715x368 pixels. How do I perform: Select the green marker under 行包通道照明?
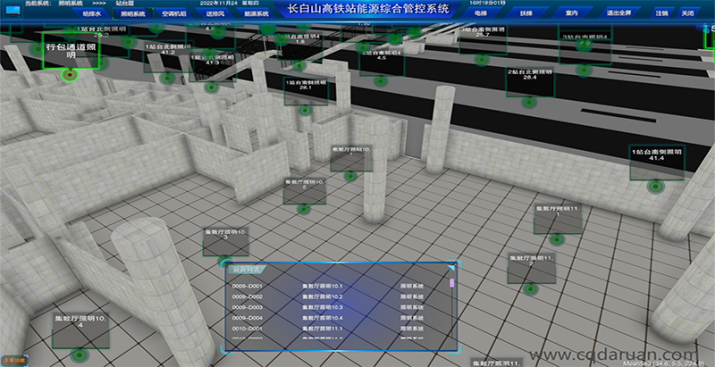click(x=70, y=74)
